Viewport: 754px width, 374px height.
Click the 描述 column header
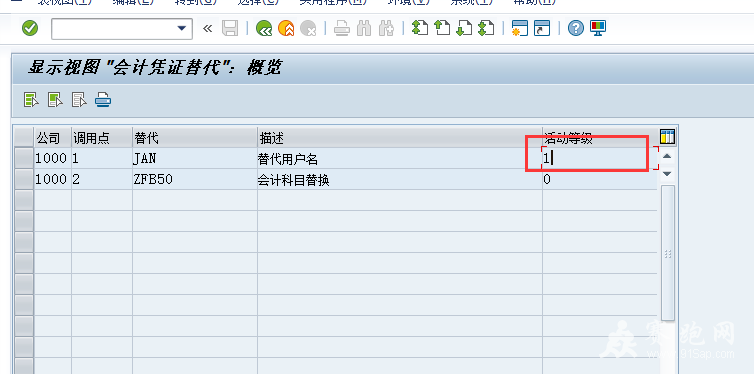tap(400, 138)
